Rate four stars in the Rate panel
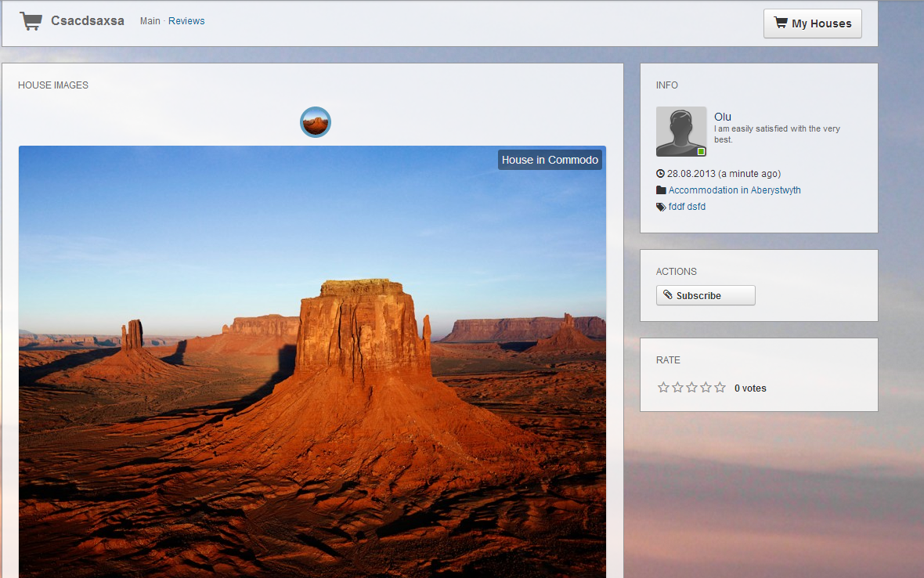 [x=706, y=387]
